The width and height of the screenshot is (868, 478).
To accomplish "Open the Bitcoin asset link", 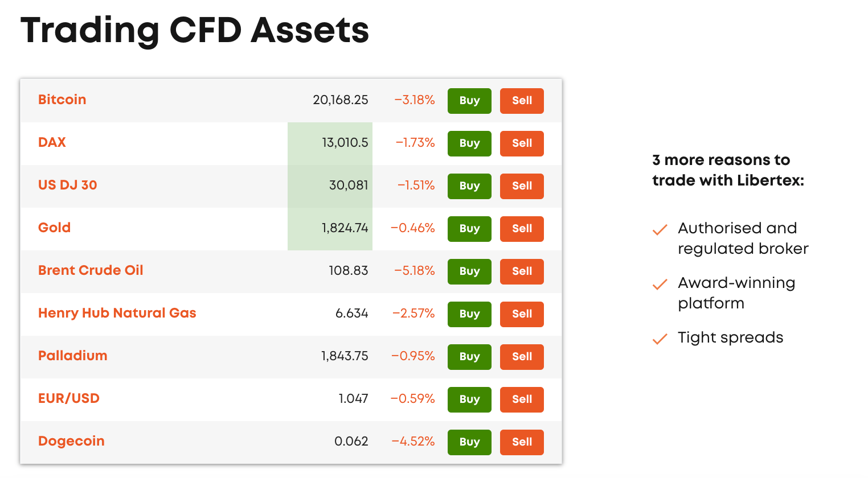I will coord(62,100).
